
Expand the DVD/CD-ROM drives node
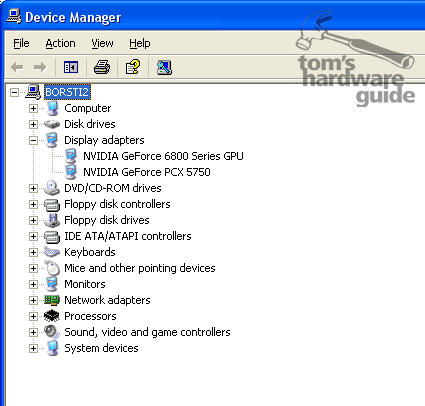(33, 188)
